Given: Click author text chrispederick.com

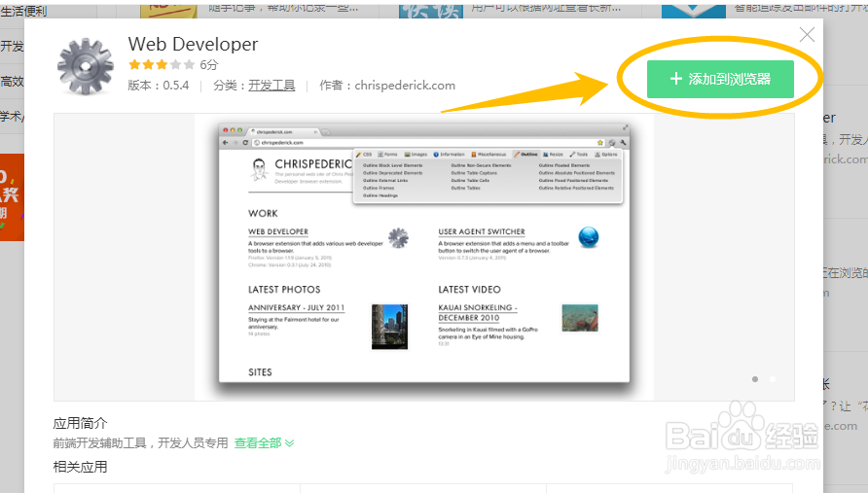Looking at the screenshot, I should [405, 86].
